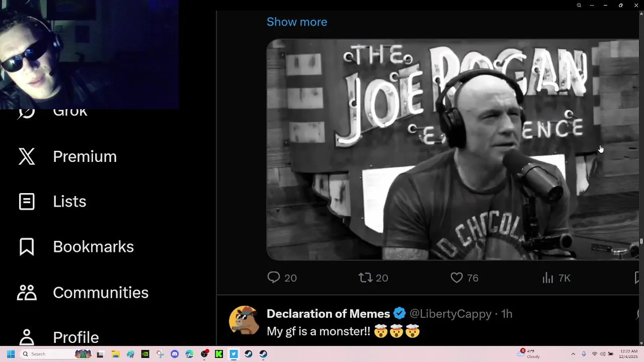This screenshot has width=644, height=362.
Task: Expand the system tray hidden icons chevron
Action: pyautogui.click(x=573, y=354)
